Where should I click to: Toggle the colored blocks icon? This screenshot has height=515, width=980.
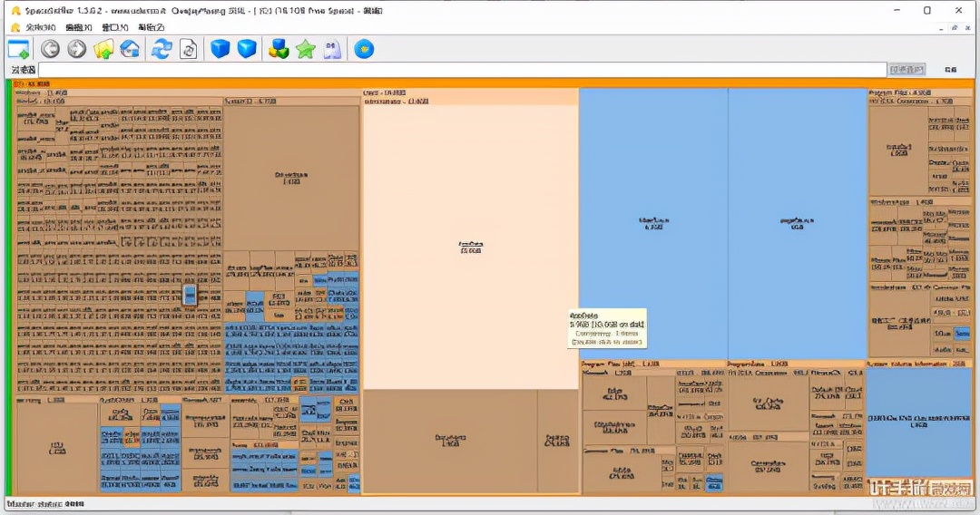(279, 49)
